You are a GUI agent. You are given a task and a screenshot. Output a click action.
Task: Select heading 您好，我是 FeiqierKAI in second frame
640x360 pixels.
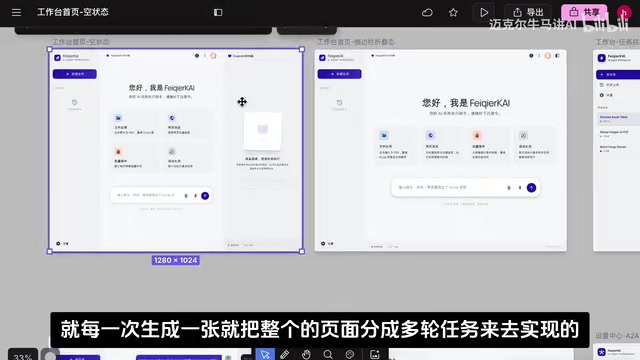(x=466, y=103)
